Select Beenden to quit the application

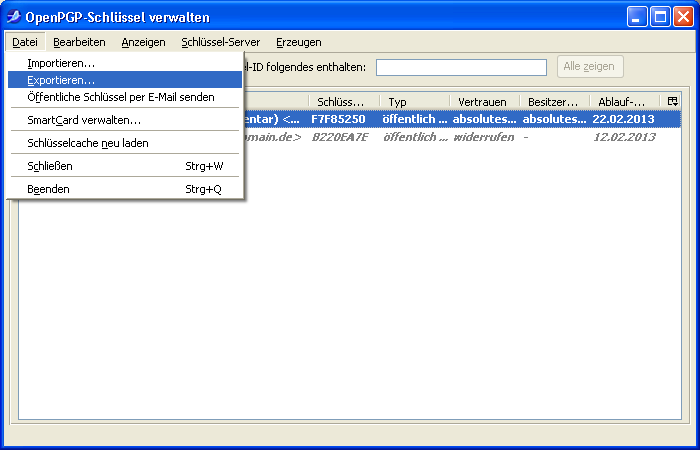click(48, 189)
